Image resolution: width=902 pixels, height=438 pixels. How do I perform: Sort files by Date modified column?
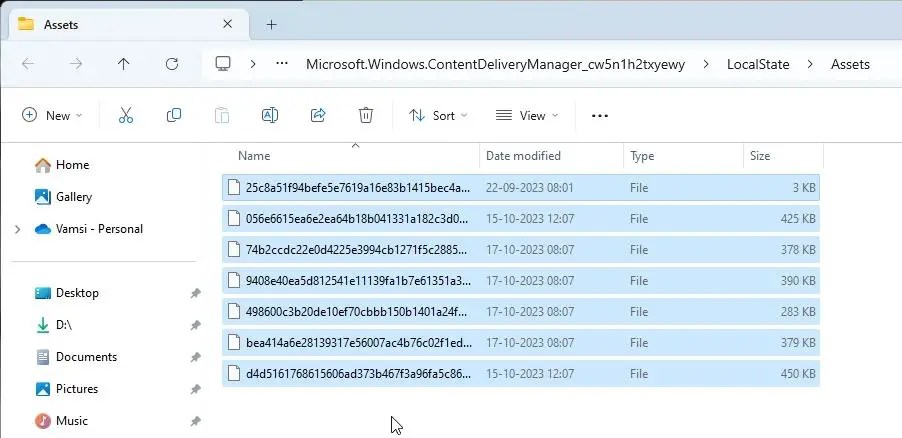(523, 156)
